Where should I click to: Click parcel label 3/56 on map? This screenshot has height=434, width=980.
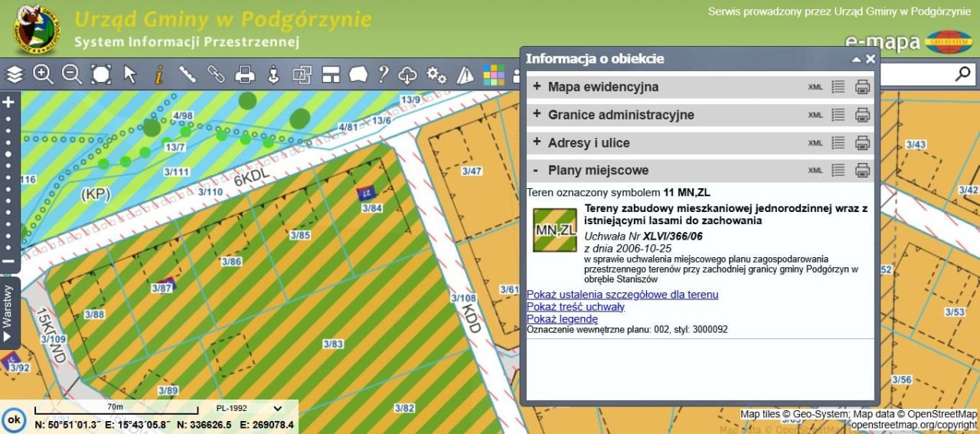[902, 380]
